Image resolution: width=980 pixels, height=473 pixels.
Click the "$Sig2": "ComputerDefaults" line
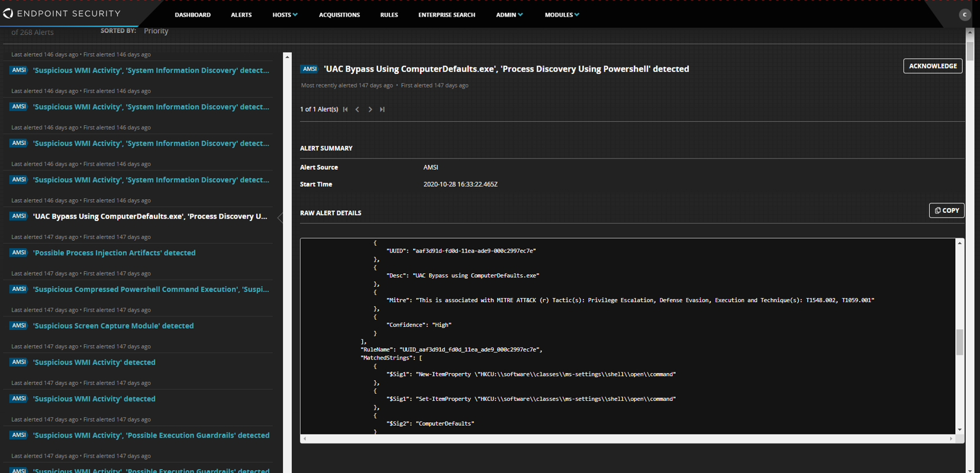pos(430,424)
